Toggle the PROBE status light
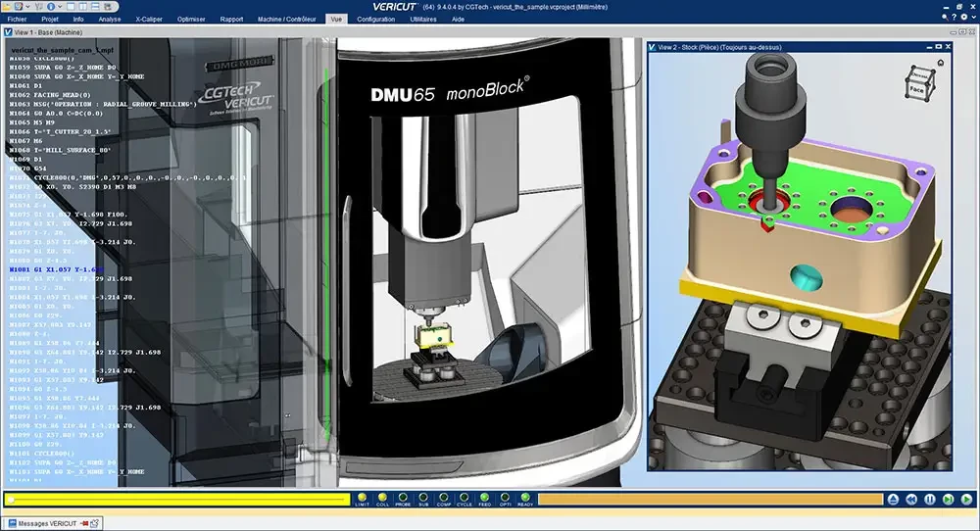 click(x=403, y=499)
